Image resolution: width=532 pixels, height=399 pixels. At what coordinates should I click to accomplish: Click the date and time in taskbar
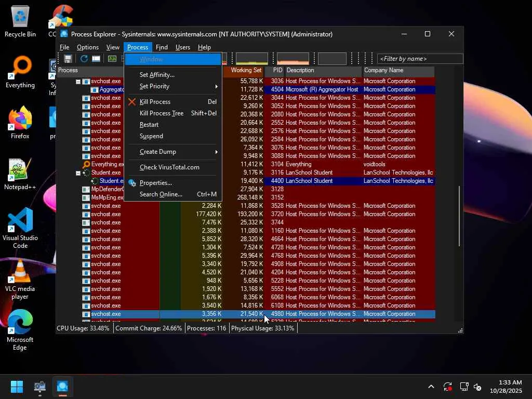(x=506, y=387)
